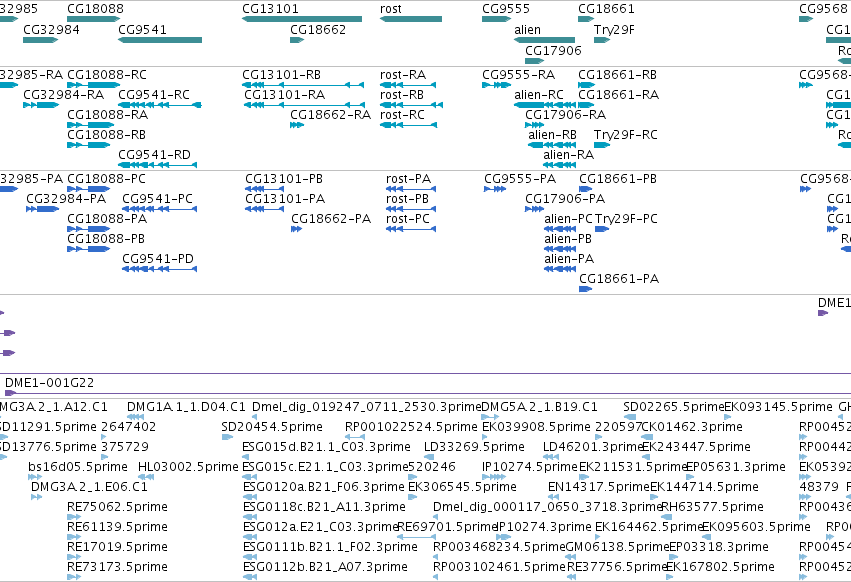Image resolution: width=851 pixels, height=582 pixels.
Task: Select the CG18088-RA transcript label
Action: click(x=107, y=115)
